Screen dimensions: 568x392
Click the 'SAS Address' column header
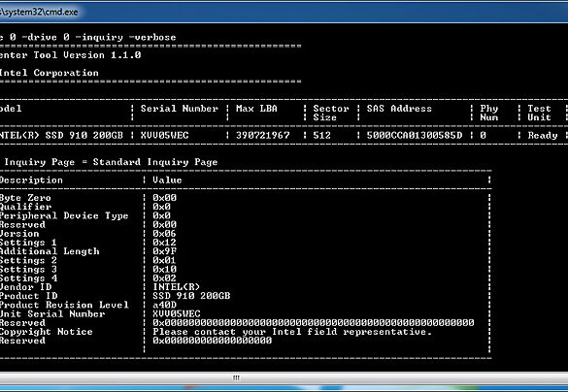click(399, 109)
